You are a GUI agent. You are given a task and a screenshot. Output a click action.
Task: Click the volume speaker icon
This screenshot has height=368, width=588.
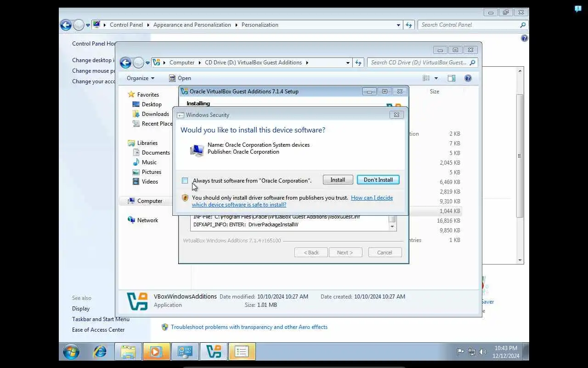pyautogui.click(x=483, y=352)
